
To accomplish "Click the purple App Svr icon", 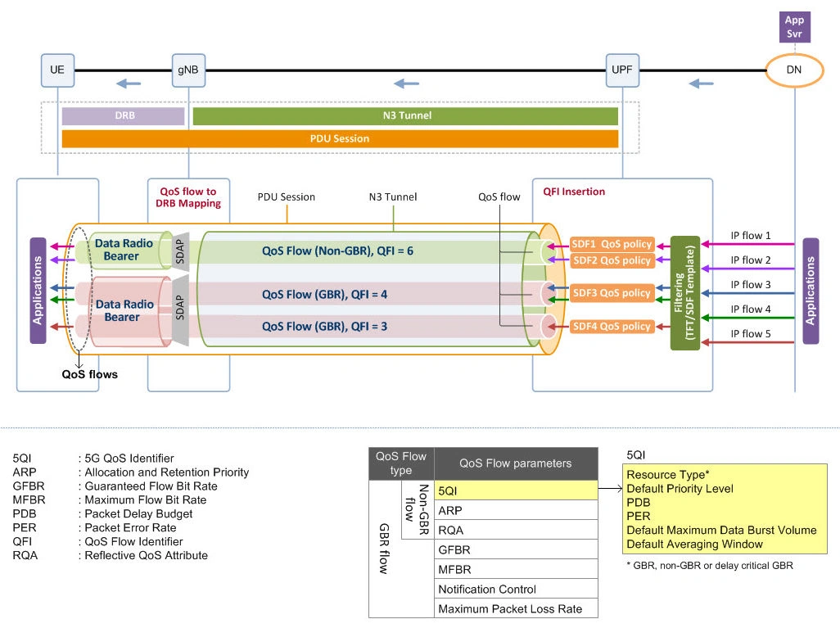I will [793, 27].
